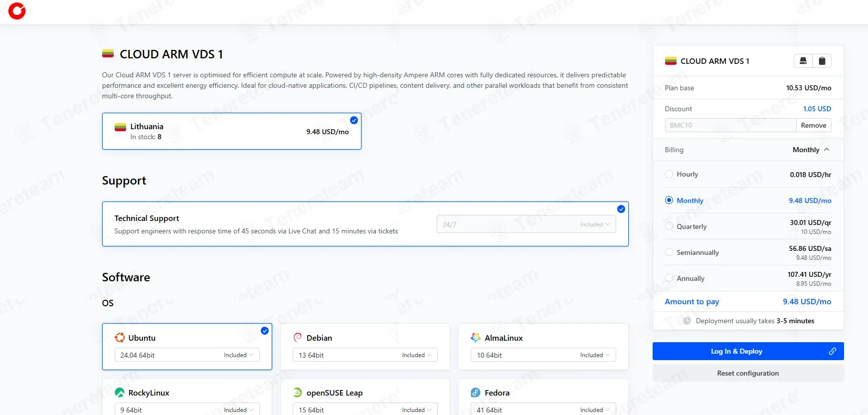868x415 pixels.
Task: Click the clock icon beside deployment time
Action: coord(687,321)
